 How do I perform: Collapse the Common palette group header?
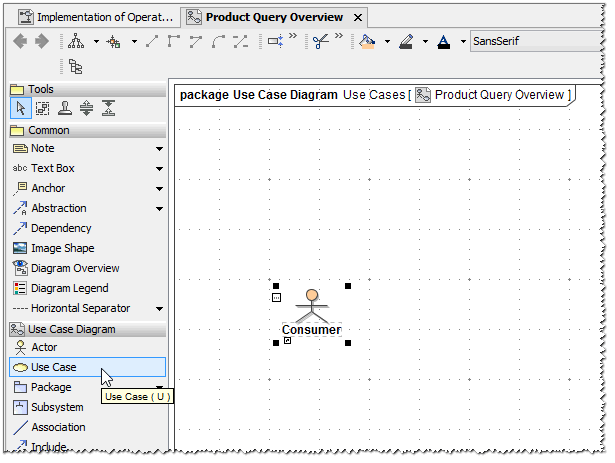(x=48, y=130)
